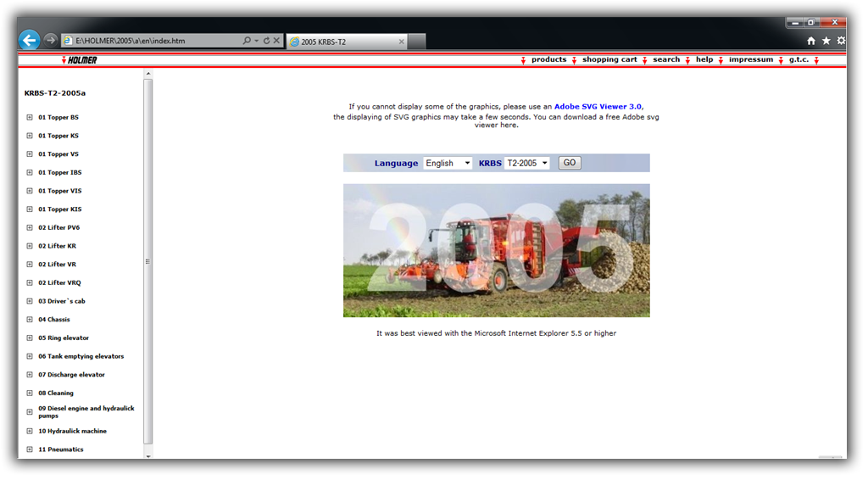Click the browser forward arrow button
Viewport: 868px width, 480px height.
50,40
